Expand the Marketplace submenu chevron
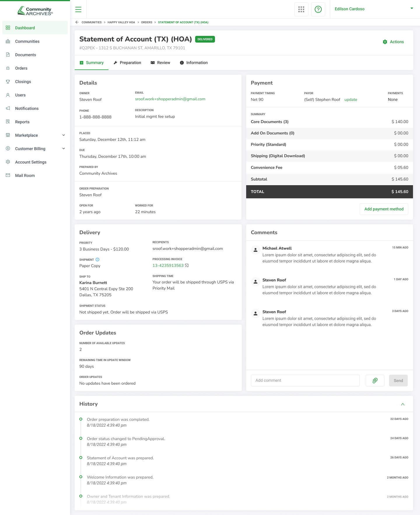Screen dimensions: 420x515 (x=64, y=135)
